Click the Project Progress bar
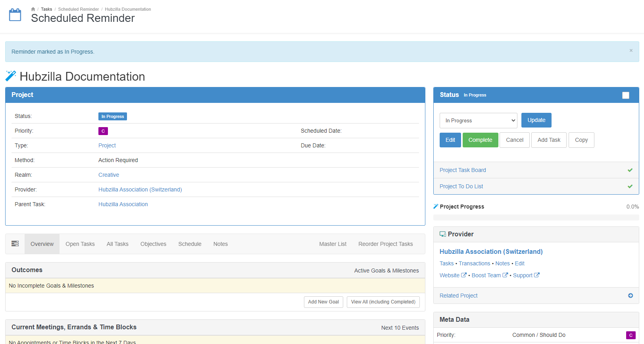 pos(536,217)
